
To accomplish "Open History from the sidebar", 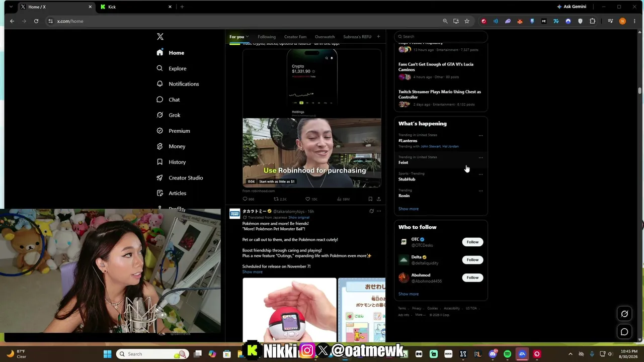I will click(171, 162).
